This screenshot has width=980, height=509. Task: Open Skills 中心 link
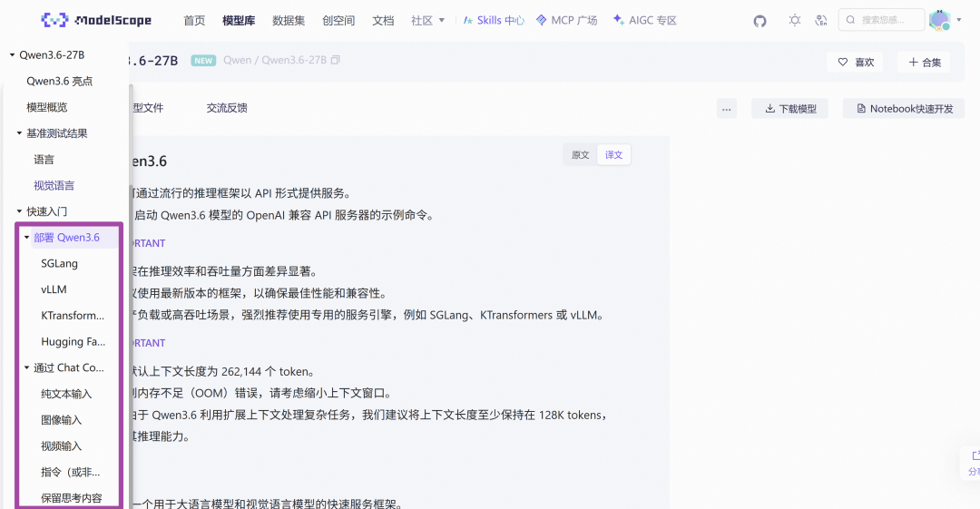point(494,20)
